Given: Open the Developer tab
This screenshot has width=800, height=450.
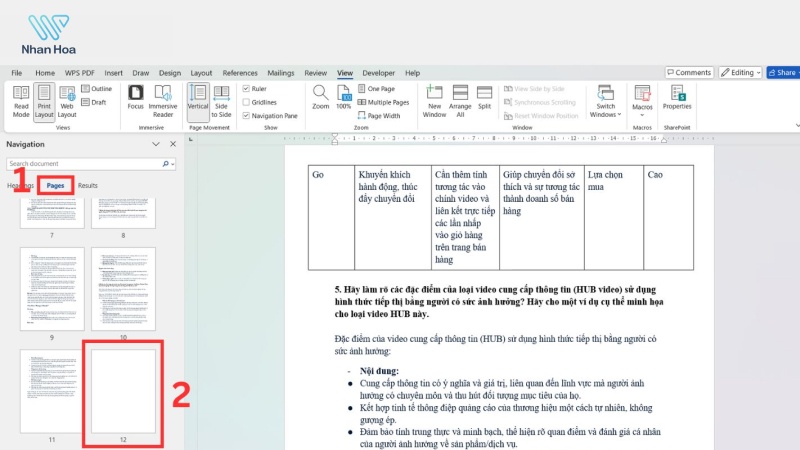Looking at the screenshot, I should tap(379, 73).
